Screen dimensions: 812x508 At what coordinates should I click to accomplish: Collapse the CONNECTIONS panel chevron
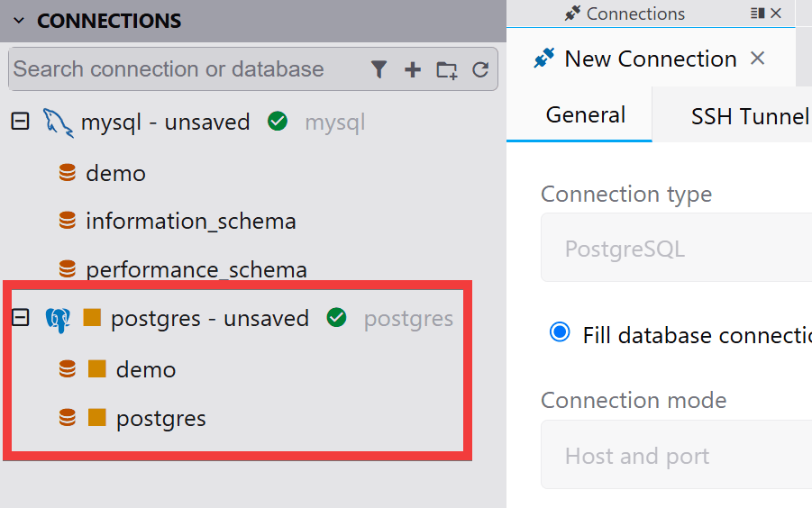(19, 21)
